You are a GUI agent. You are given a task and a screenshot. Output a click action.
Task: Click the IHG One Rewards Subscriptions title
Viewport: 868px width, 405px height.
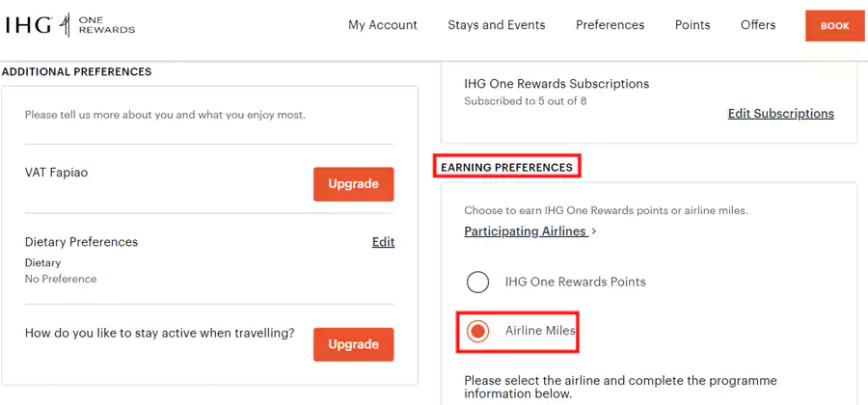(x=556, y=84)
